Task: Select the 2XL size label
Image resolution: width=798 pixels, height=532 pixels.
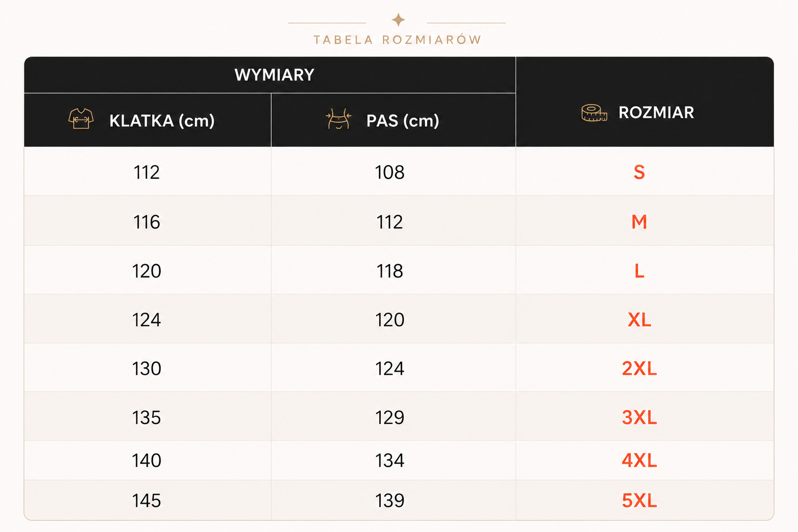Action: pos(639,368)
